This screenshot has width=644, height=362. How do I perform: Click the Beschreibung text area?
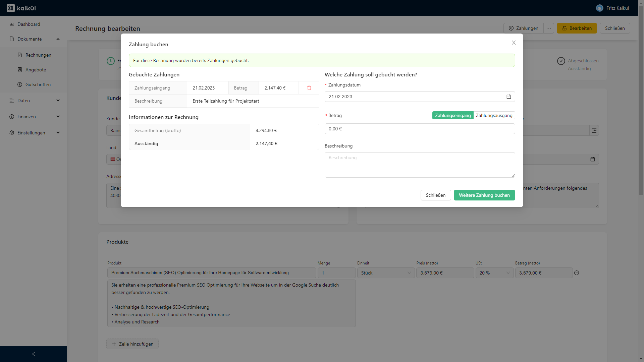point(419,165)
